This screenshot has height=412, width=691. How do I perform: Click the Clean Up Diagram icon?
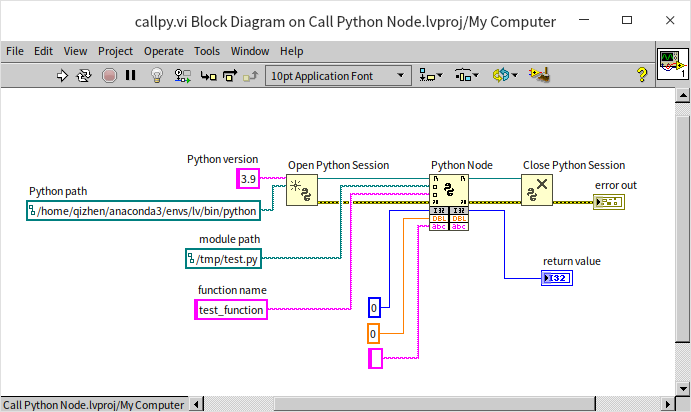(541, 75)
